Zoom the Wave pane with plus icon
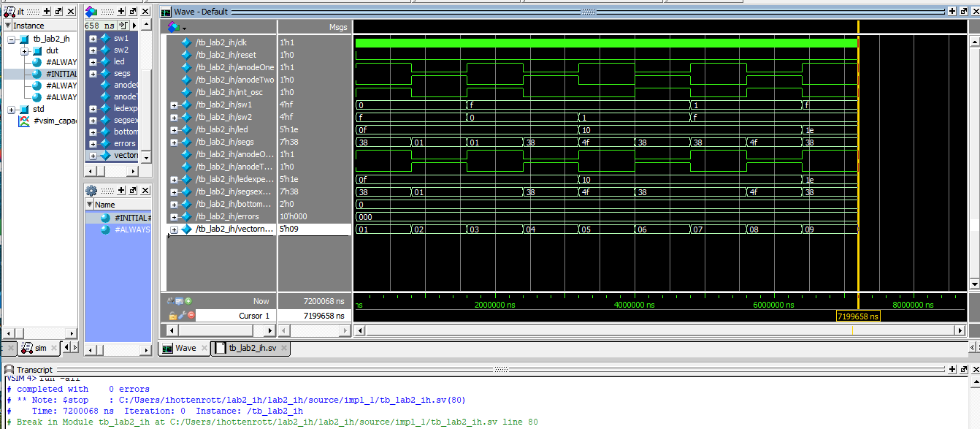 (952, 11)
